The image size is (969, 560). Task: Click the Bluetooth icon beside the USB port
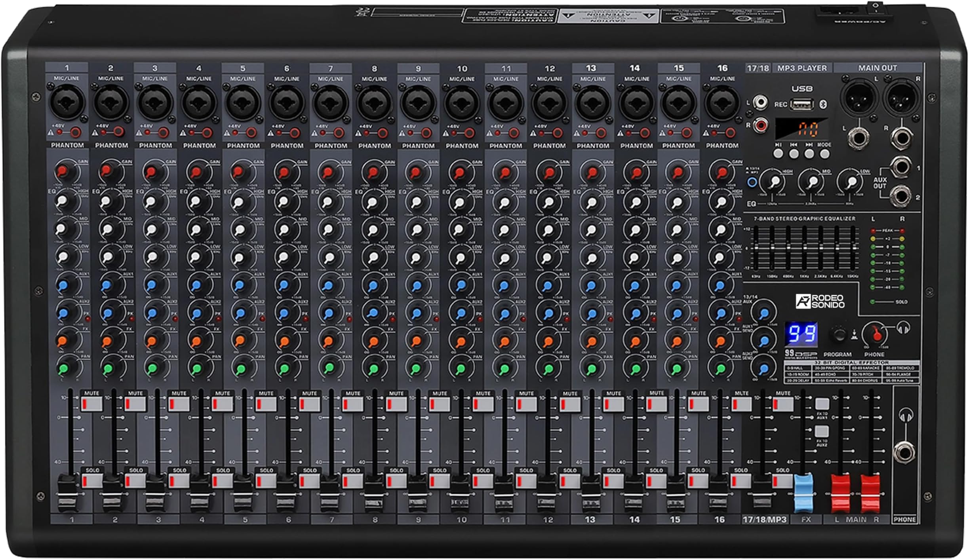pyautogui.click(x=823, y=104)
